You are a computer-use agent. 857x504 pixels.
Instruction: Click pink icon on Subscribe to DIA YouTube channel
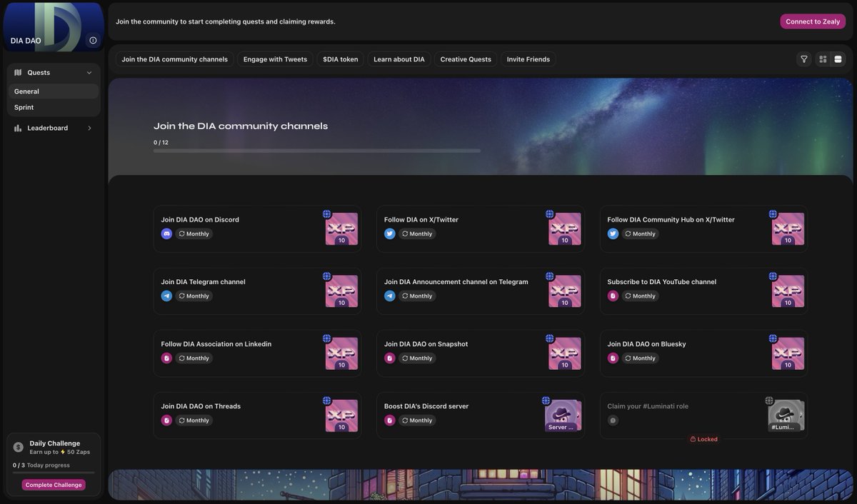pos(613,296)
